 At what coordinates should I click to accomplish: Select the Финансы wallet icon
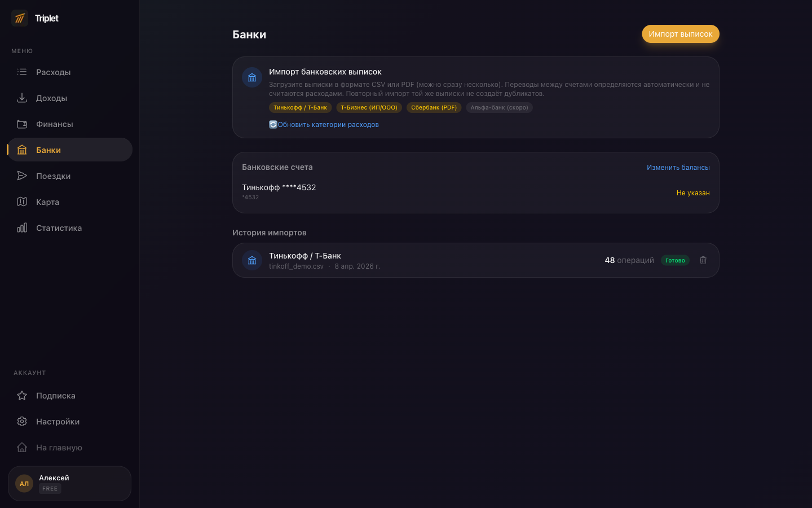(x=22, y=124)
